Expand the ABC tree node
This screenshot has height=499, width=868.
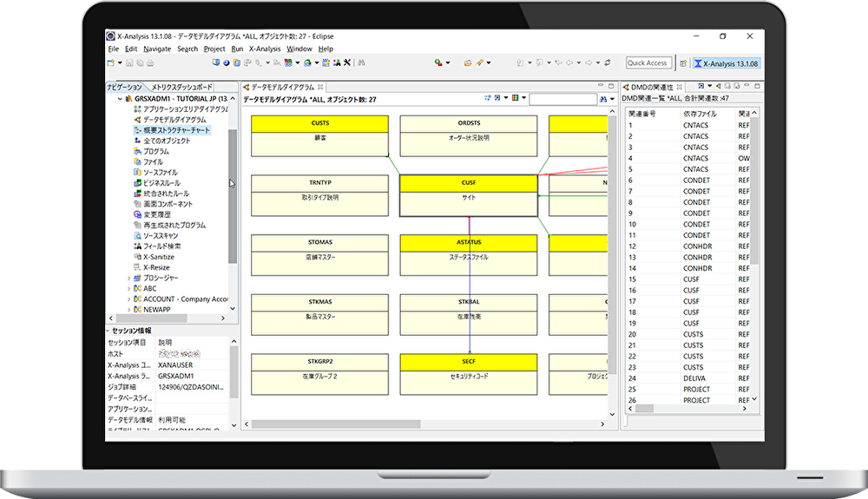click(x=129, y=289)
